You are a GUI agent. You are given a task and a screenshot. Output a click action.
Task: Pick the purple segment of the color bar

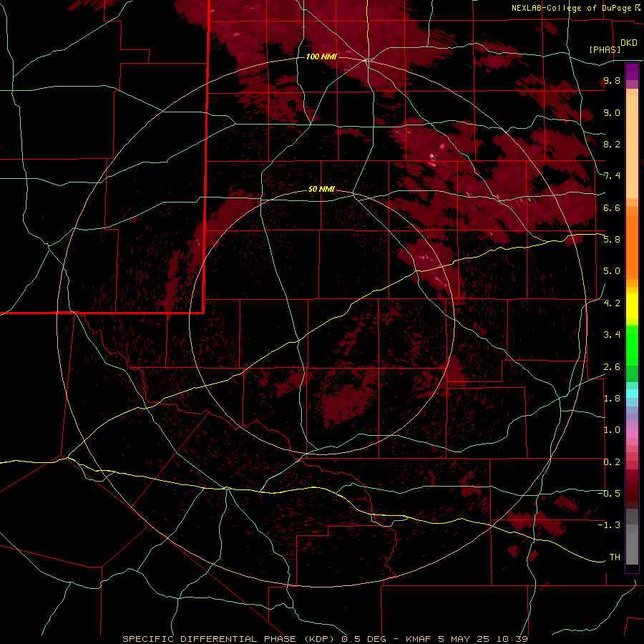632,72
